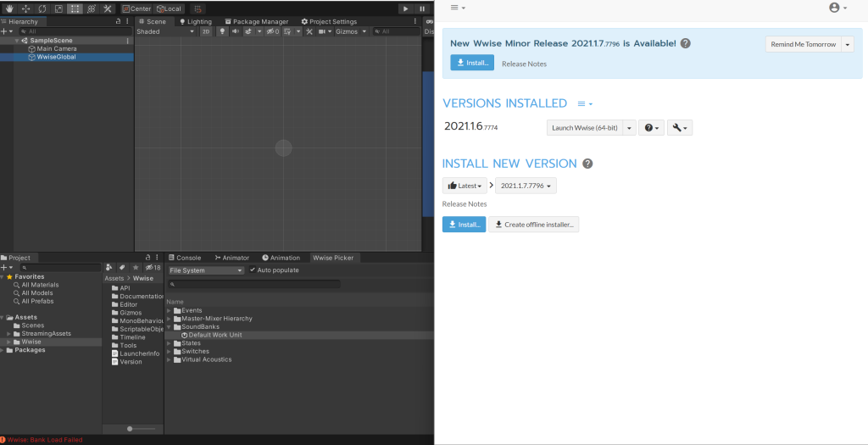
Task: Toggle hidden objects visibility count in Scene
Action: pos(273,31)
